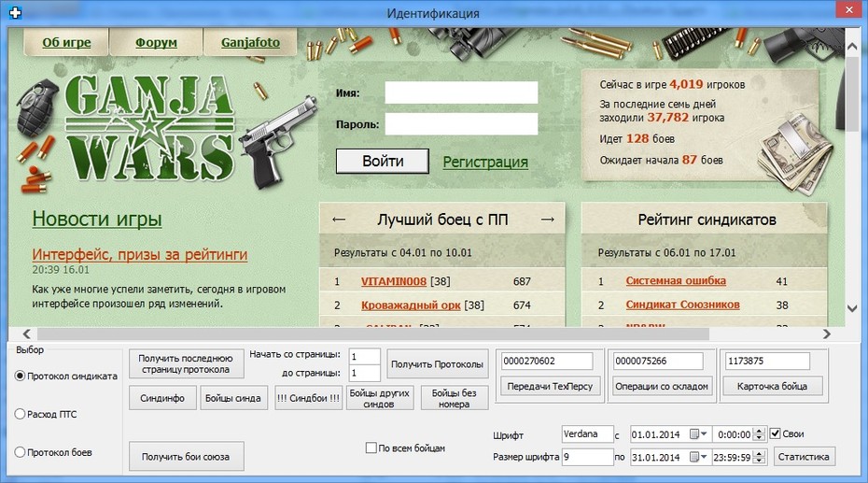Click Получить последнюю страницу протокола button

pos(186,364)
